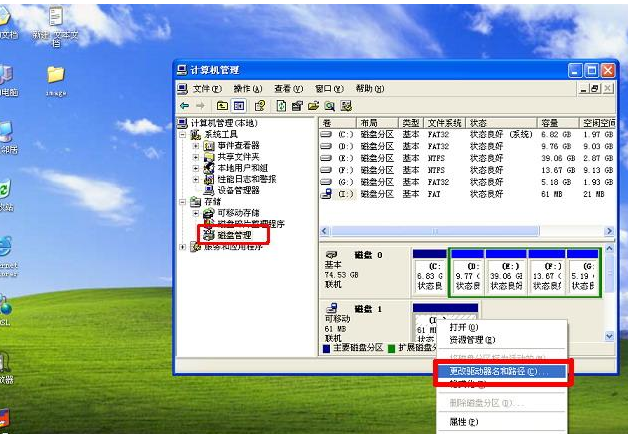Click 状态良好 (系统) in the (C:) row

501,135
